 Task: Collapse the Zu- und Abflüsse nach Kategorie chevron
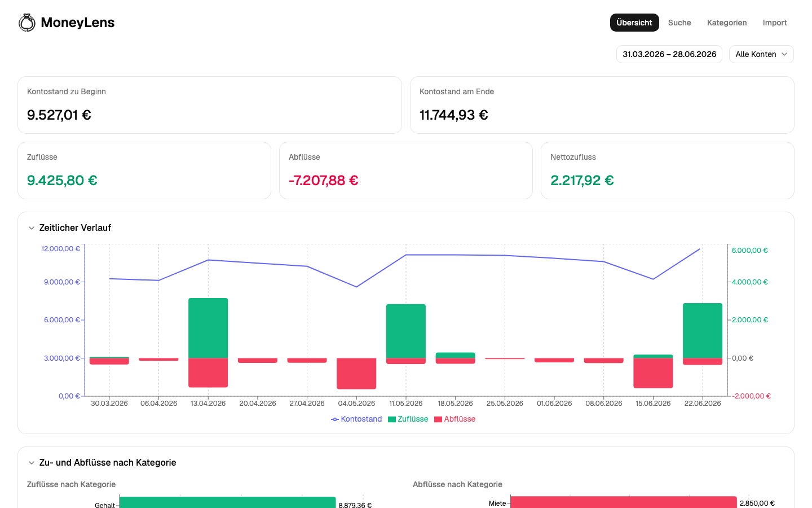[x=32, y=463]
